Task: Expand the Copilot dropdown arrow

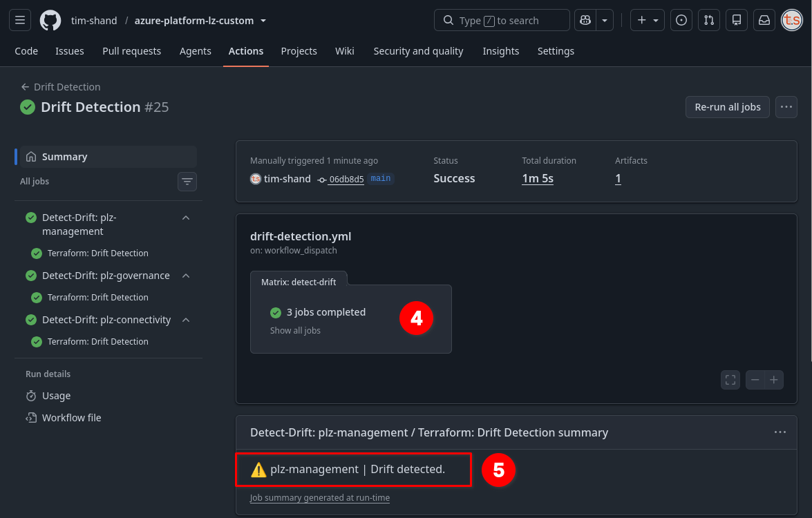Action: pyautogui.click(x=605, y=20)
